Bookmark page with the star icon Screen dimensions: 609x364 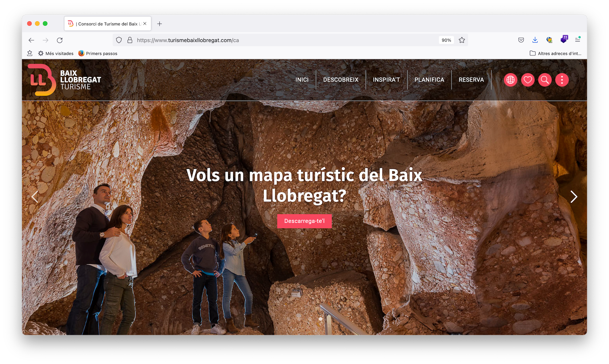pyautogui.click(x=462, y=40)
